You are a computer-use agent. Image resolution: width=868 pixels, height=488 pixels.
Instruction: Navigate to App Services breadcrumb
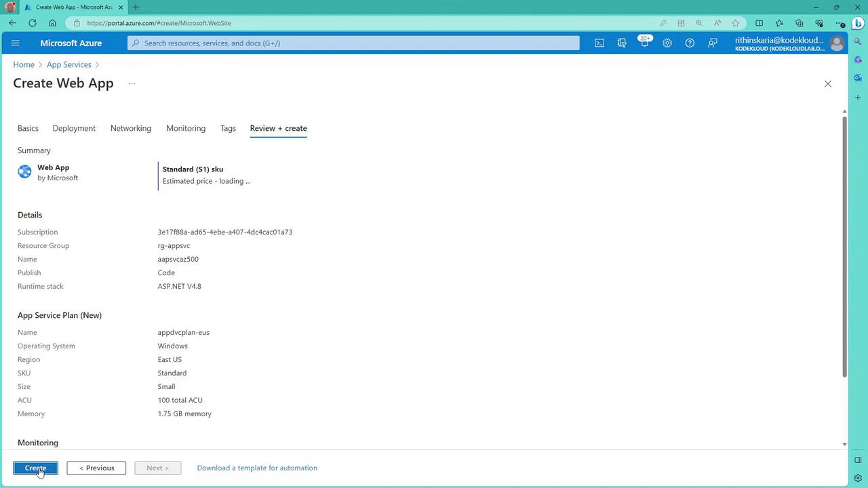[69, 64]
